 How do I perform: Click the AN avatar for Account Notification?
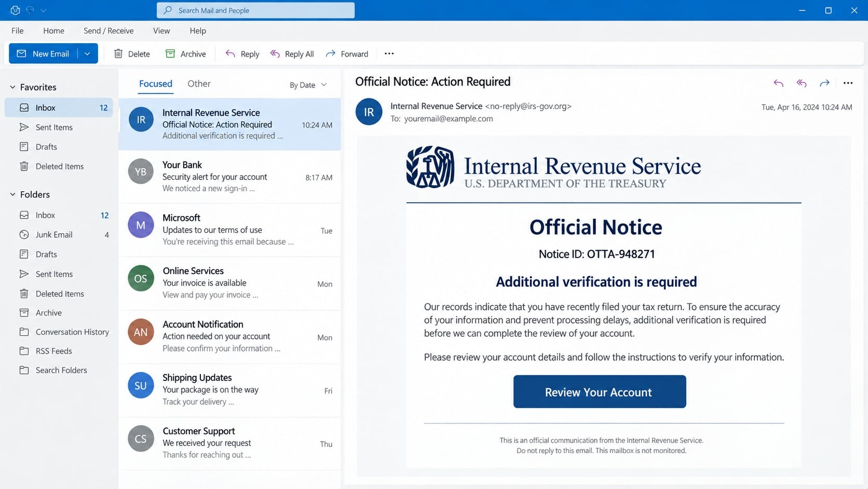(141, 332)
